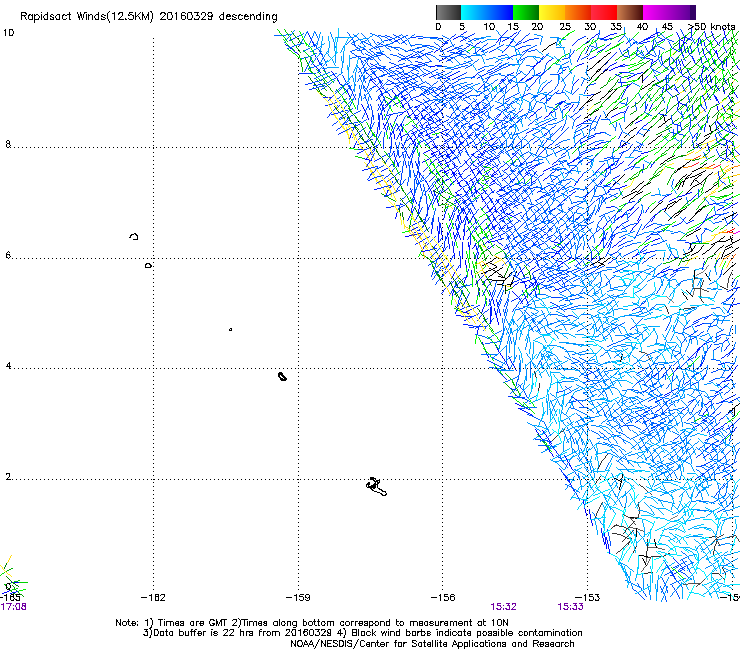The height and width of the screenshot is (650, 740).
Task: Click the '40' label under the color legend
Action: pos(642,27)
